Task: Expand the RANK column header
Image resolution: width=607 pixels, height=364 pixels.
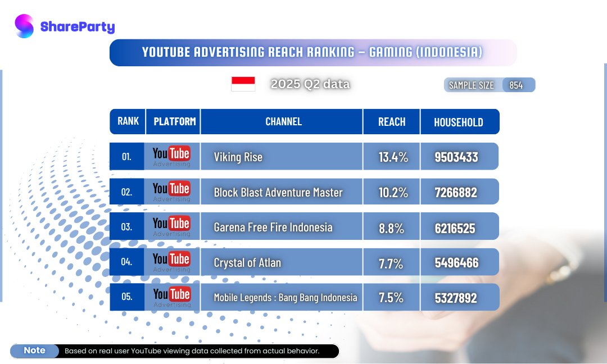Action: pos(128,121)
